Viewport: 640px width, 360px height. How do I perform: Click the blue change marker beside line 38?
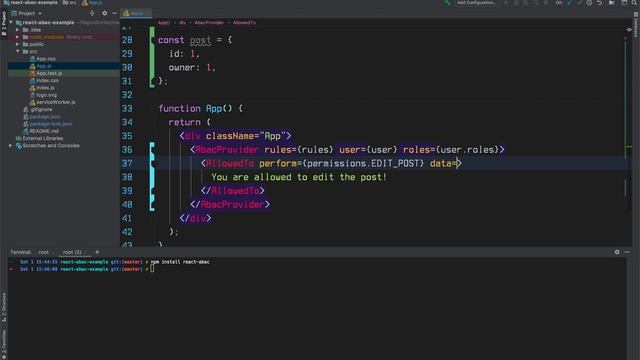152,177
